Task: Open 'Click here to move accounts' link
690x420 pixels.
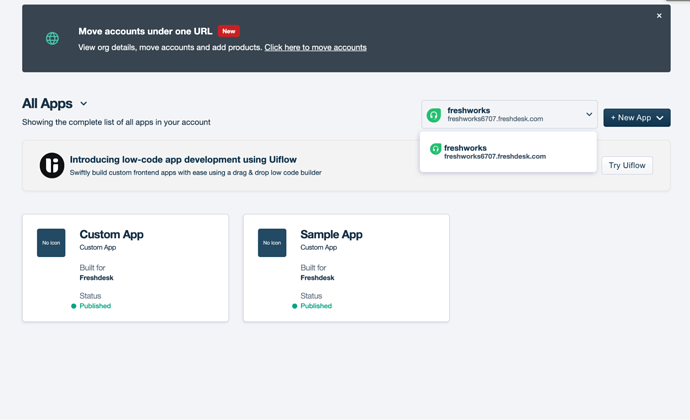Action: click(x=315, y=47)
